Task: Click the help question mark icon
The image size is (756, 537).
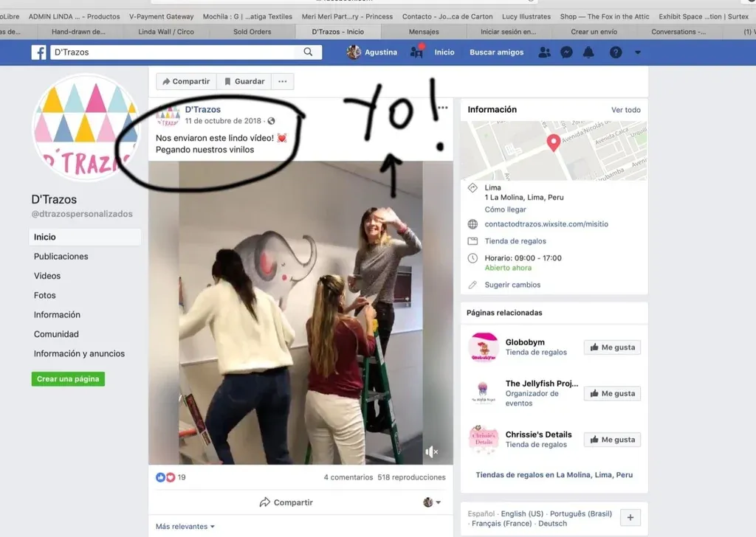Action: click(615, 52)
